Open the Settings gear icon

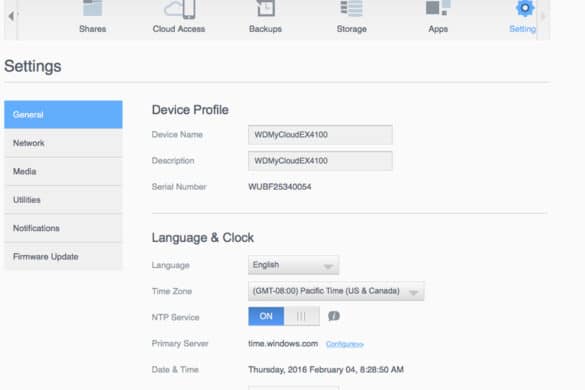pos(525,8)
